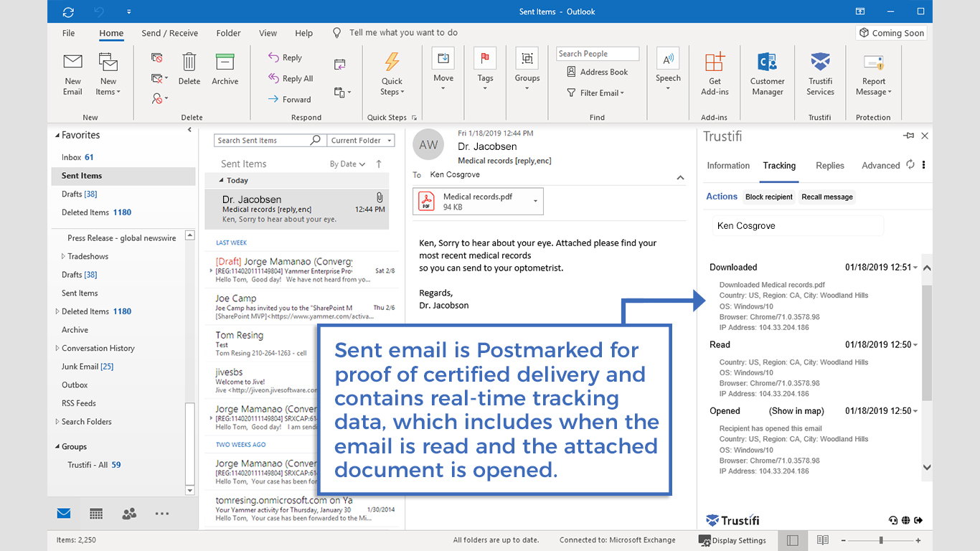The width and height of the screenshot is (980, 551).
Task: Refresh the Trustifi tracking panel
Action: [x=910, y=164]
